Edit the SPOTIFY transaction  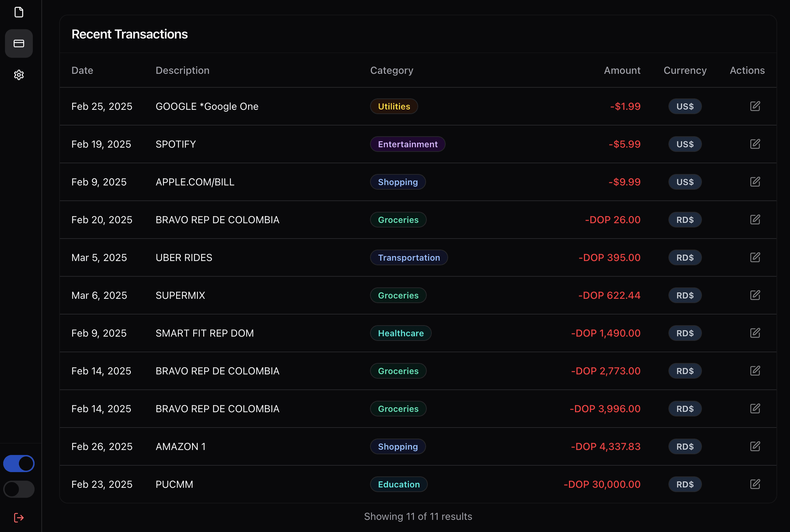pyautogui.click(x=755, y=144)
